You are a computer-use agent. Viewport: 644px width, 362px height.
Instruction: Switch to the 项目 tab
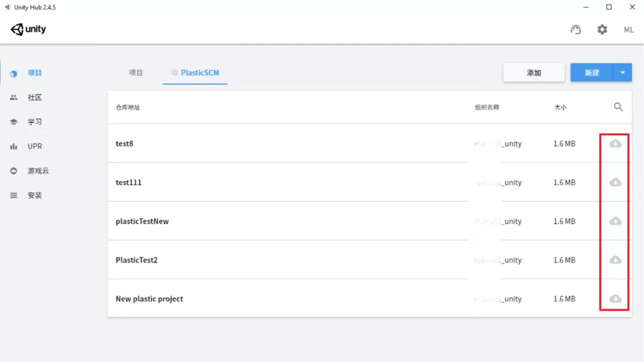tap(136, 73)
